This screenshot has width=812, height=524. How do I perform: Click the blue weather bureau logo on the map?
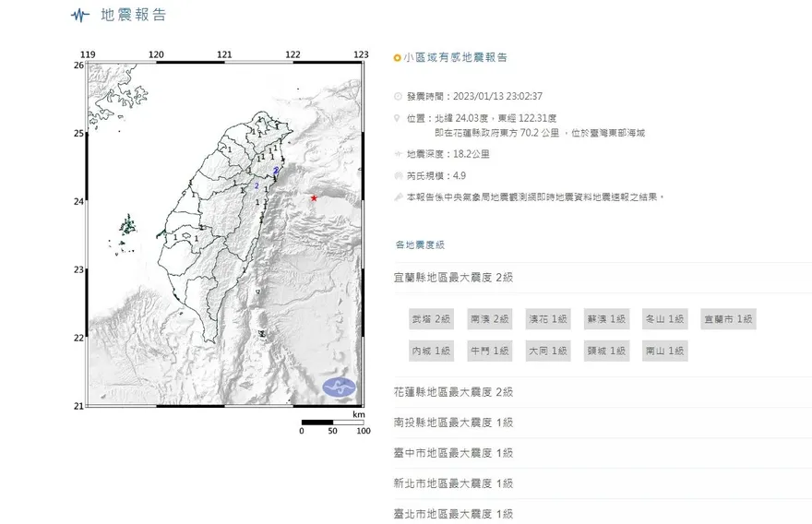tap(338, 388)
